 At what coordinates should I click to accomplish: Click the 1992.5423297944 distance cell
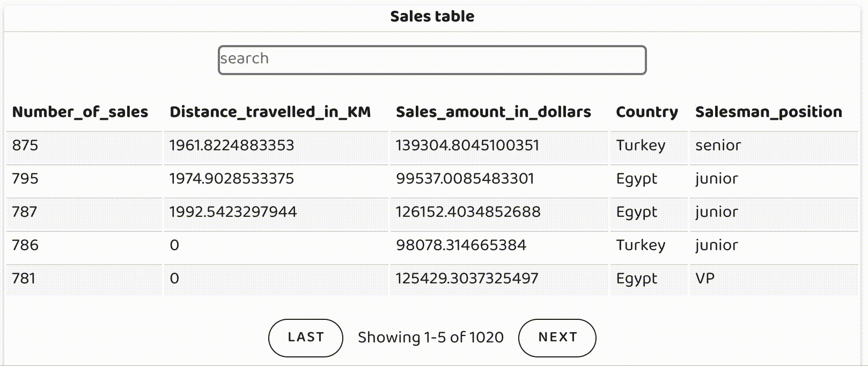233,212
